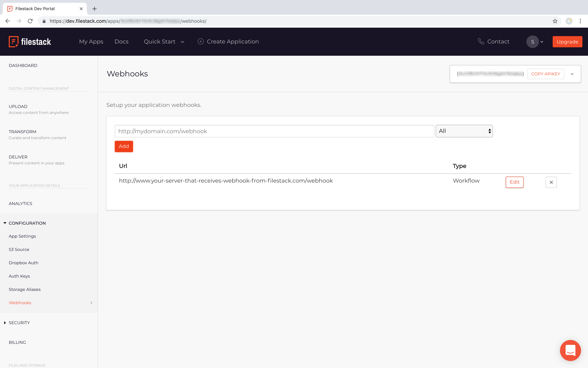Open the DELIVER sidebar section

(x=36, y=160)
